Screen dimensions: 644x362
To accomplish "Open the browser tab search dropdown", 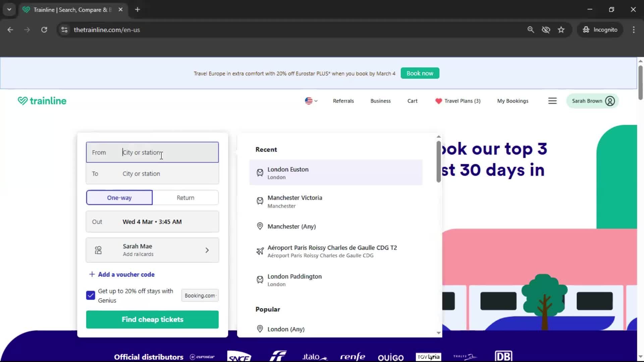I will pos(9,9).
